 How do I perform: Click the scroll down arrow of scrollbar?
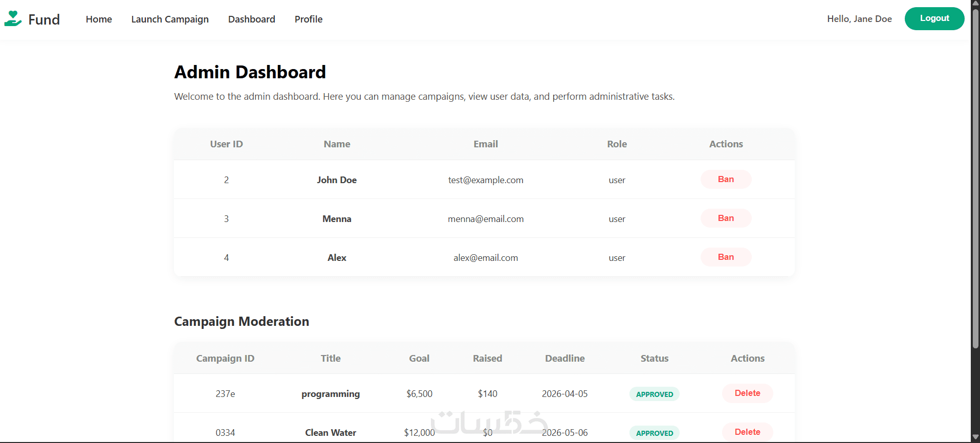[975, 437]
